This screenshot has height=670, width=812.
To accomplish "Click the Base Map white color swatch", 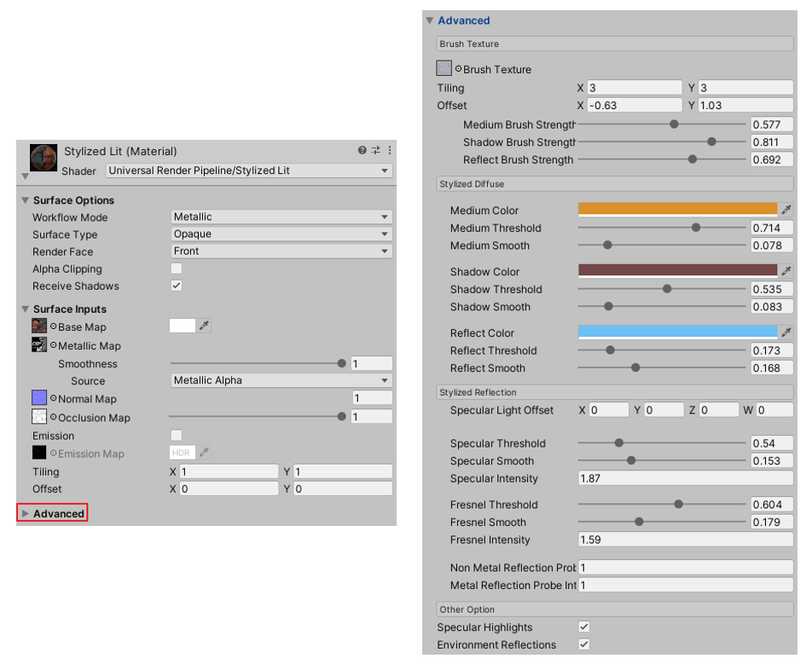I will point(183,326).
